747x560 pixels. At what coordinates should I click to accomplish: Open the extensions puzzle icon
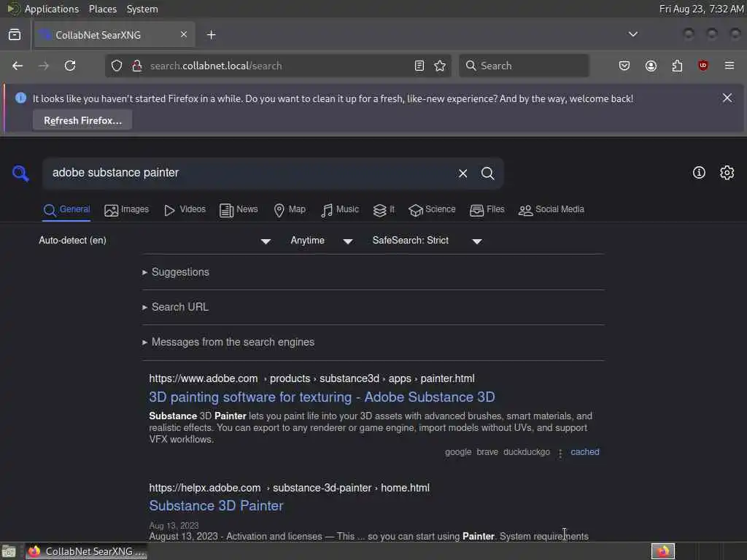pos(677,66)
